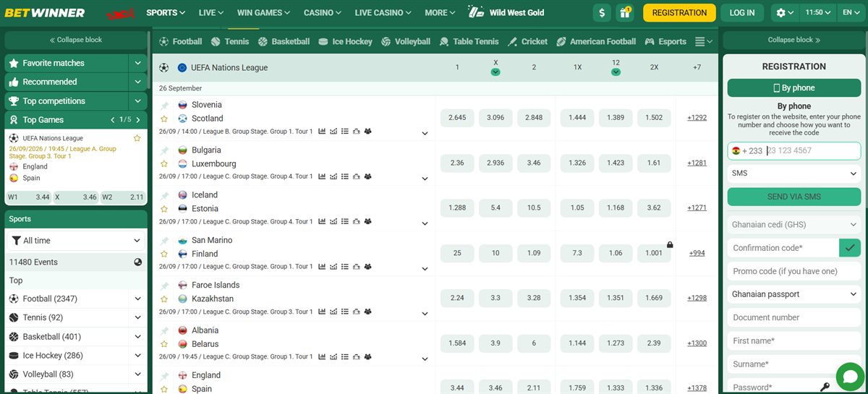Star the San Marino vs Finland match
The image size is (868, 394).
(x=164, y=254)
